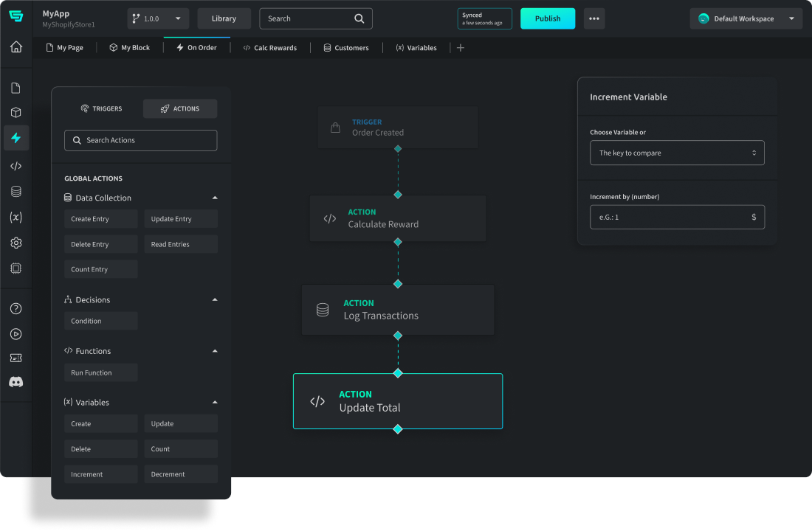The height and width of the screenshot is (531, 812).
Task: Open the Home icon in sidebar
Action: pos(16,47)
